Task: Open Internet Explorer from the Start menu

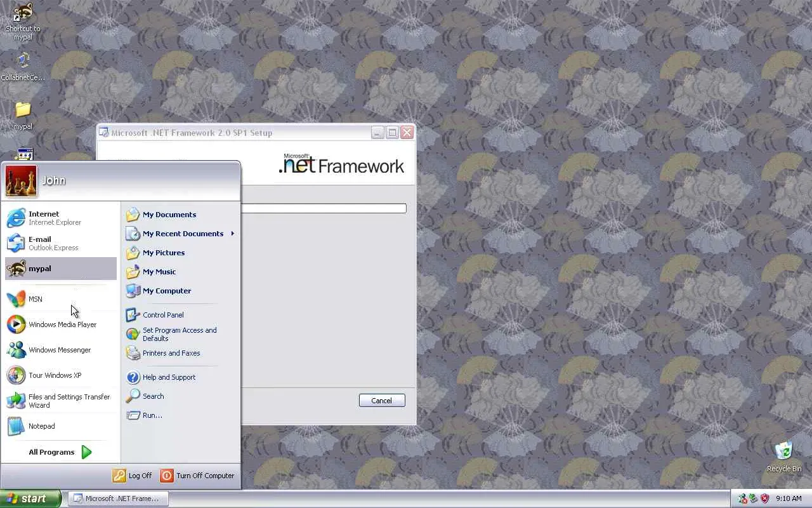Action: (x=61, y=218)
